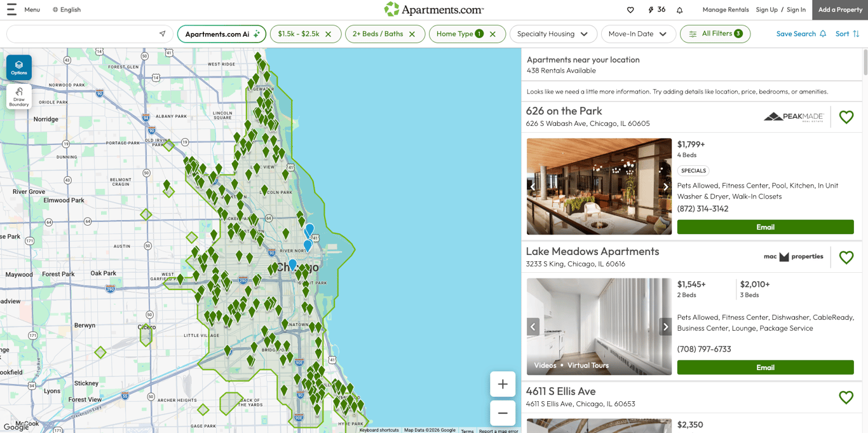Image resolution: width=868 pixels, height=433 pixels.
Task: Open the English language selector
Action: tap(67, 10)
